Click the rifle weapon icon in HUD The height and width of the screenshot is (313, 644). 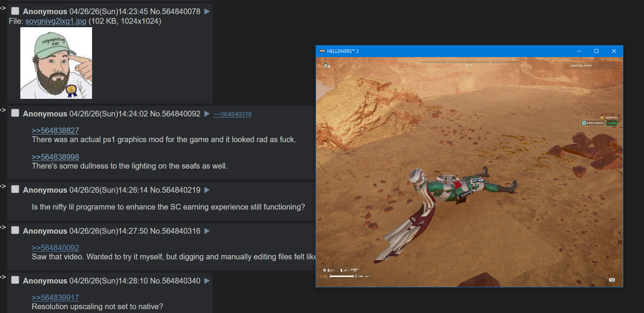tap(355, 270)
